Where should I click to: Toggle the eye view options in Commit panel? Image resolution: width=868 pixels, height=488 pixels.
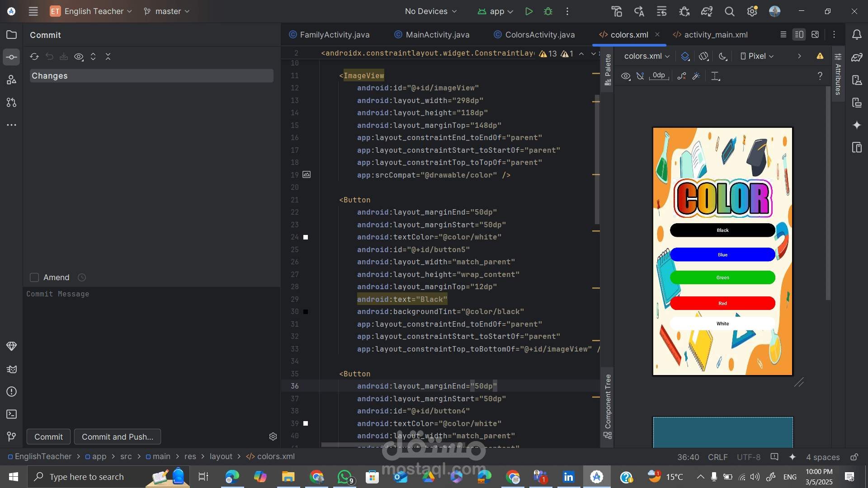79,56
